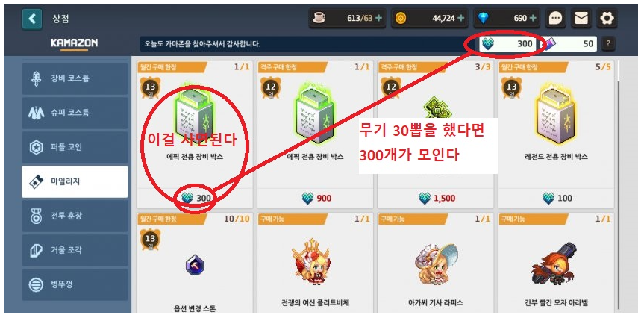Viewport: 644px width, 318px height.
Task: Go back with the arrow button
Action: pos(31,19)
